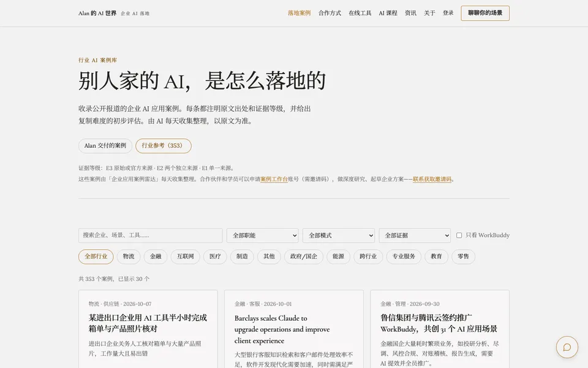Open 落地案例 in the top navigation

click(x=300, y=13)
